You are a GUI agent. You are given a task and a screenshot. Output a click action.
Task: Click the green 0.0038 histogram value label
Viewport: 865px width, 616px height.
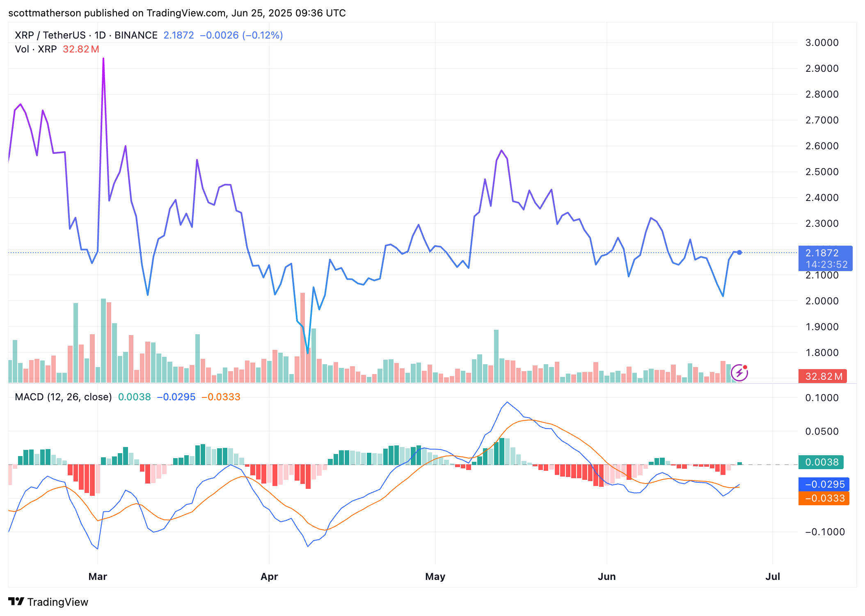pos(821,462)
